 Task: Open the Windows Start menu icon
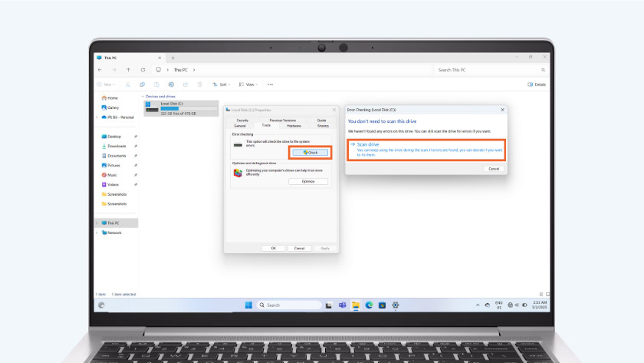(x=248, y=305)
